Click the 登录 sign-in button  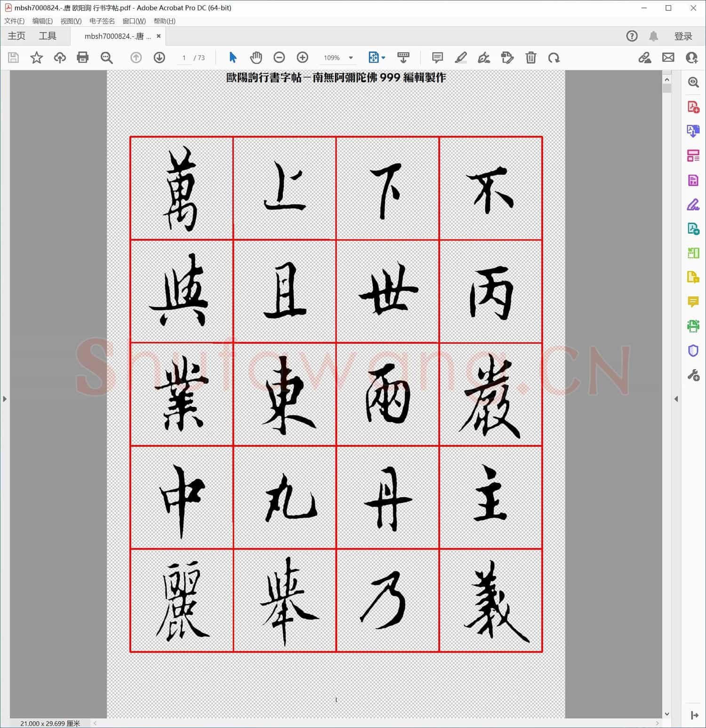coord(684,35)
